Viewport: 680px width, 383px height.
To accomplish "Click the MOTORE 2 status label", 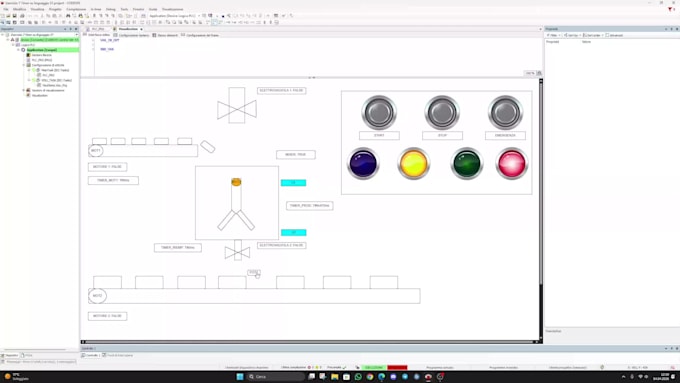I will point(108,316).
